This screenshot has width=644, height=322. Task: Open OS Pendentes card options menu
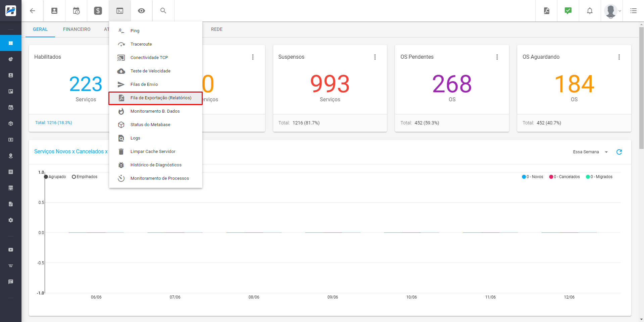(x=497, y=57)
